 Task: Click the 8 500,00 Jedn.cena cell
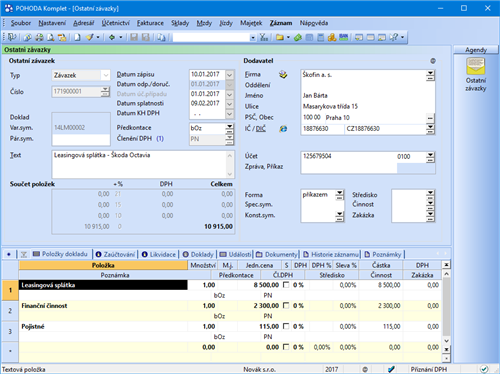pyautogui.click(x=260, y=285)
